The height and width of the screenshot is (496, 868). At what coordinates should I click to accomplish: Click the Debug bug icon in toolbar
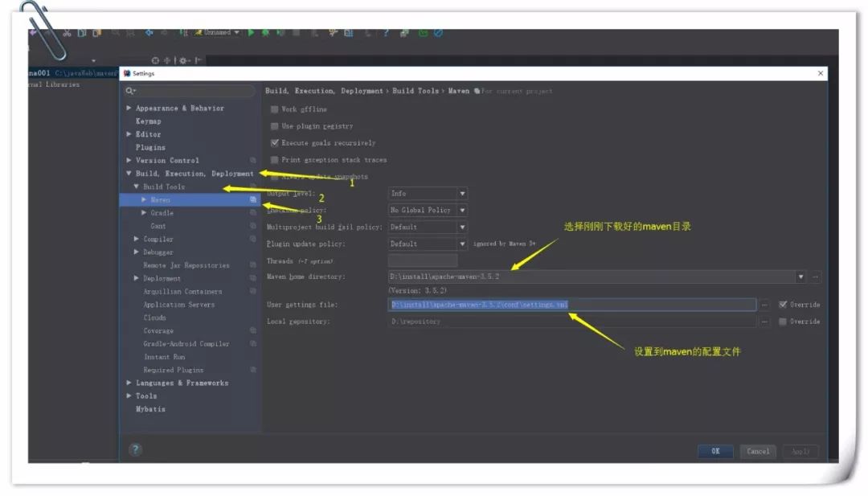click(x=265, y=33)
